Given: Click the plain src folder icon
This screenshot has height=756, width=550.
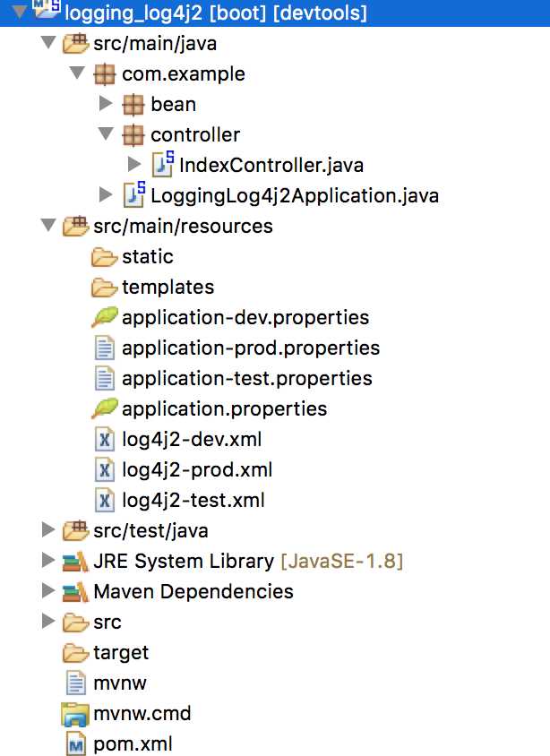Looking at the screenshot, I should point(75,623).
